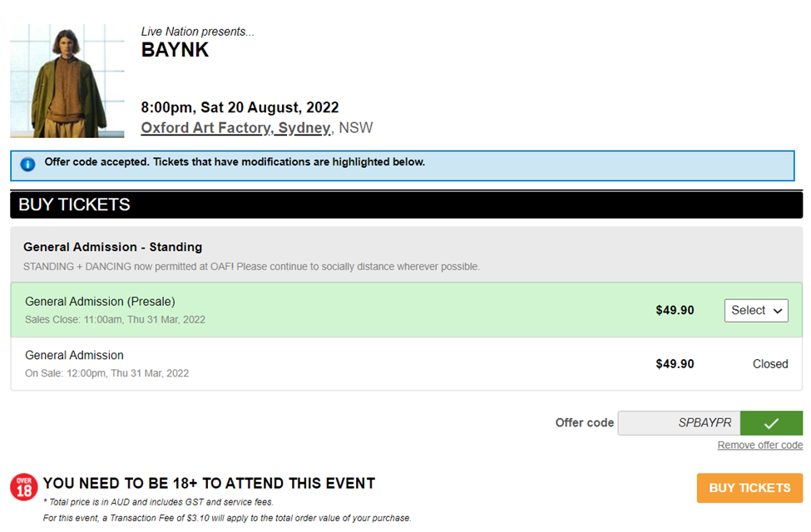Viewport: 811px width, 532px height.
Task: Select the General Admission (Presale) ticket row
Action: pyautogui.click(x=407, y=310)
